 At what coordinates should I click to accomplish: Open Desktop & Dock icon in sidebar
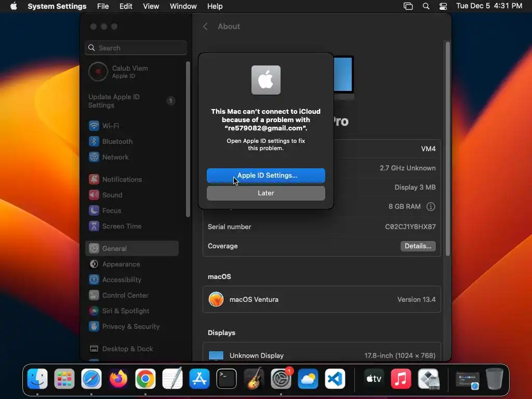click(x=94, y=349)
